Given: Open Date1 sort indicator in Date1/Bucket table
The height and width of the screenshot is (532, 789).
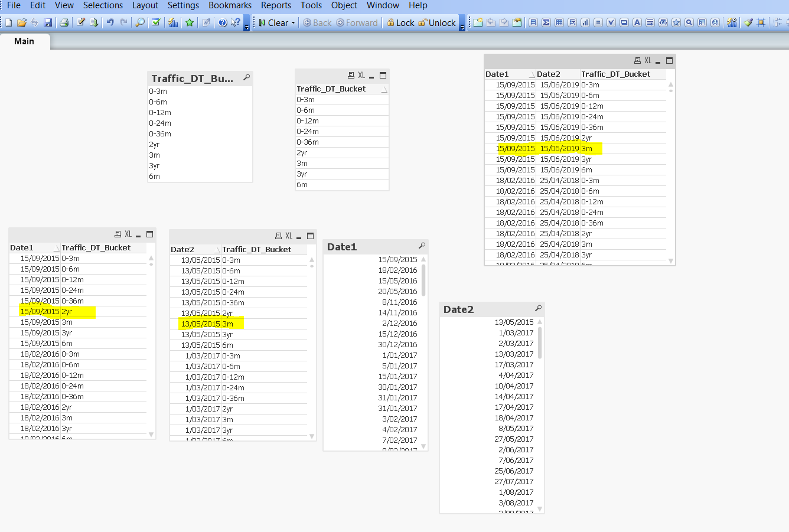Looking at the screenshot, I should pyautogui.click(x=56, y=249).
